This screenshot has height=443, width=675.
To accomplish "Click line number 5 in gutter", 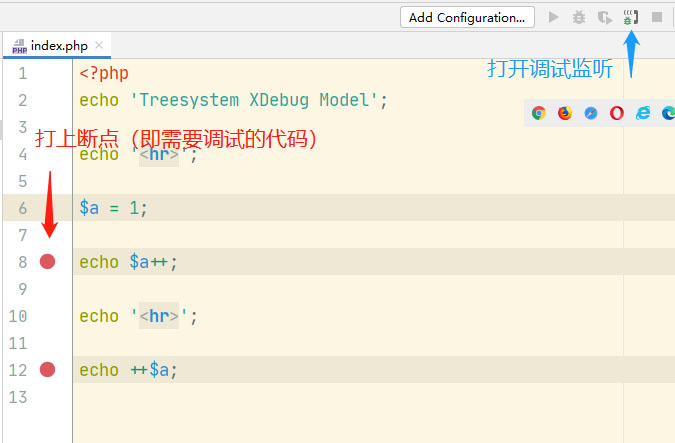I will point(23,181).
